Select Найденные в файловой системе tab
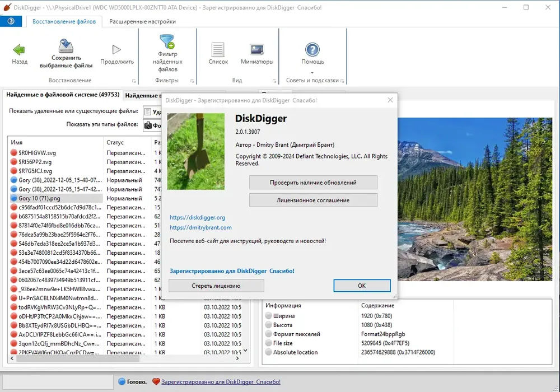The image size is (560, 392). (x=63, y=95)
